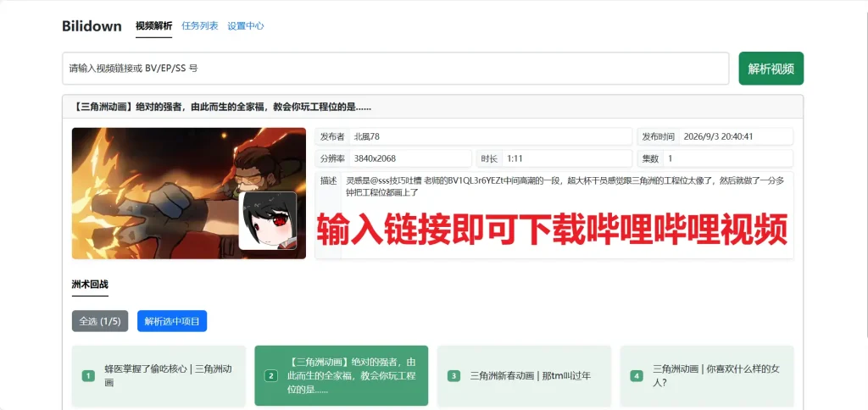868x410 pixels.
Task: Click the number 2 badge icon
Action: pos(270,376)
